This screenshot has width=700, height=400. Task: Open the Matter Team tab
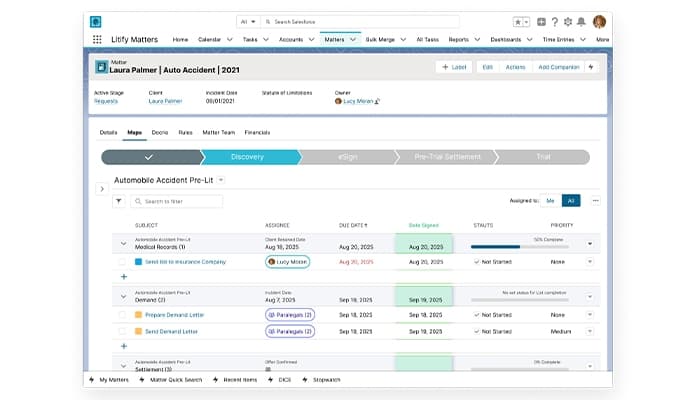click(x=218, y=133)
